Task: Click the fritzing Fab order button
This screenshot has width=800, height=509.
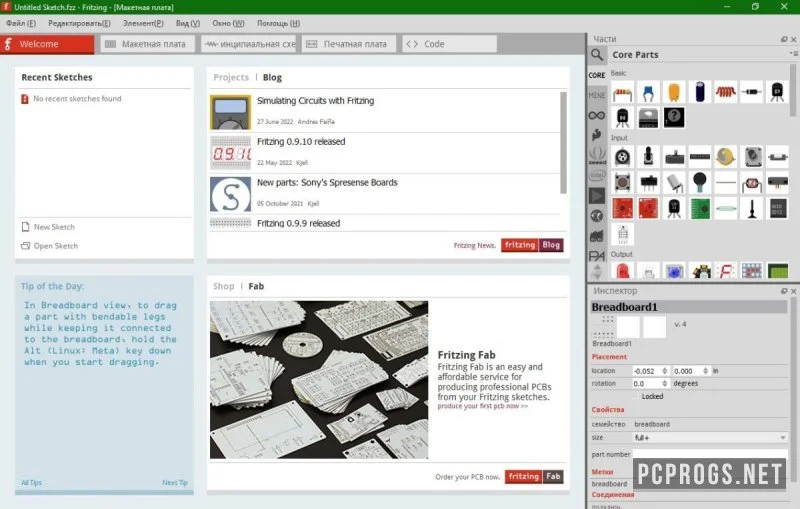Action: [x=534, y=476]
